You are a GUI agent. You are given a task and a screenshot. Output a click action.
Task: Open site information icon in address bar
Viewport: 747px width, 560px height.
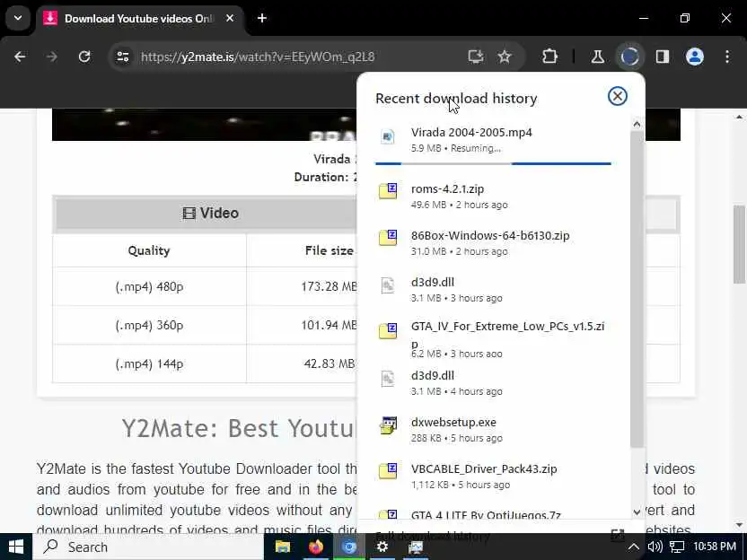coord(123,57)
